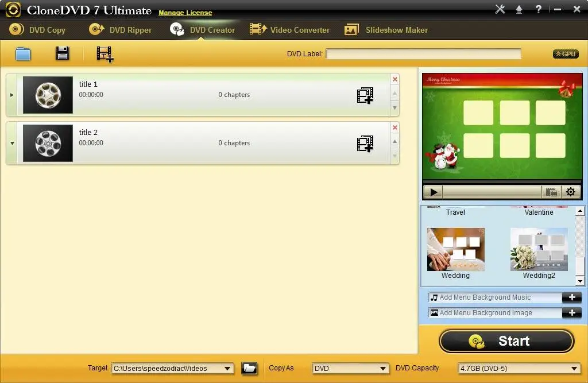
Task: Click the Start button
Action: [506, 341]
